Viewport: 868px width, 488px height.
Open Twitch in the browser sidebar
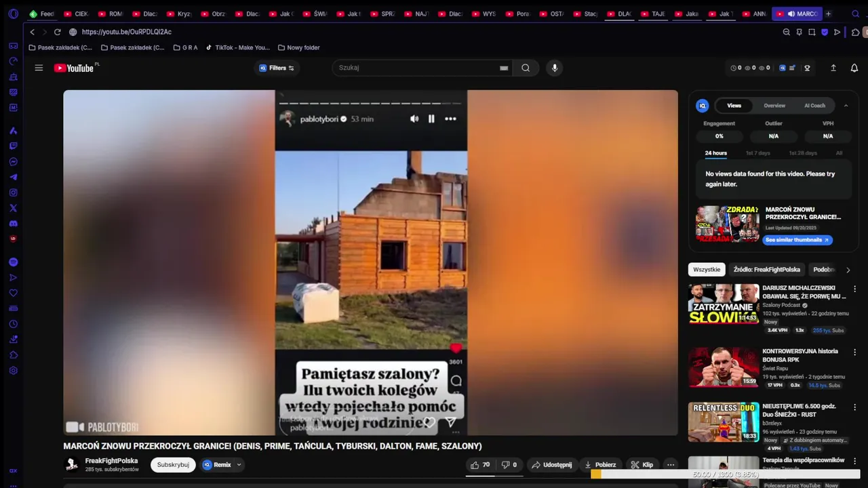[x=13, y=146]
